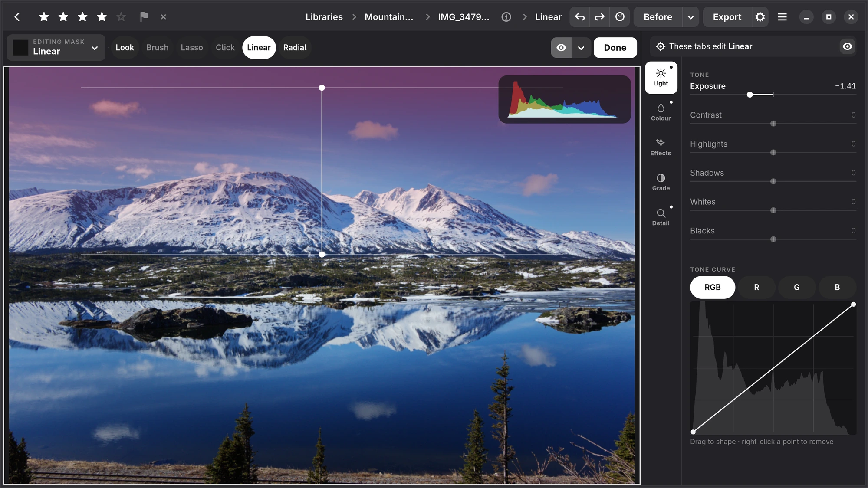Set rating to one star

(x=44, y=17)
